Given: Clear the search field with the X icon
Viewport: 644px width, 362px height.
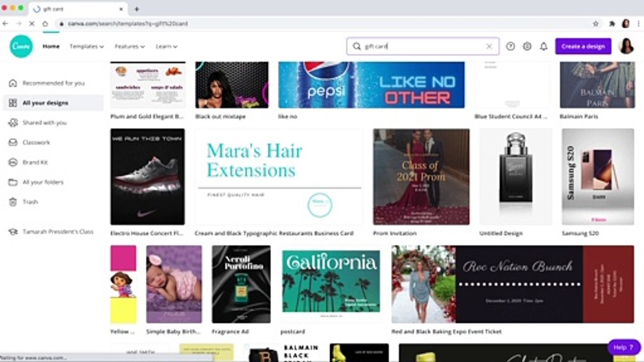Looking at the screenshot, I should [x=489, y=46].
